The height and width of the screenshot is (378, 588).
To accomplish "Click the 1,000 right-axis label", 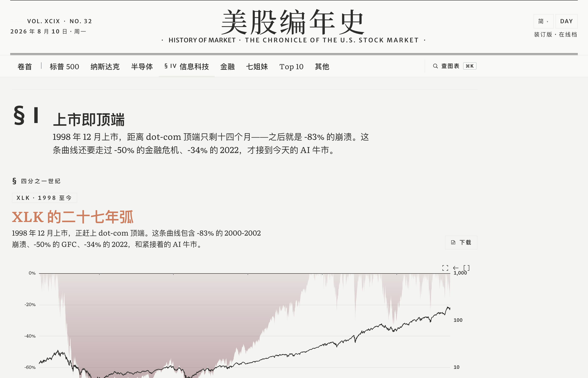I will (x=460, y=273).
